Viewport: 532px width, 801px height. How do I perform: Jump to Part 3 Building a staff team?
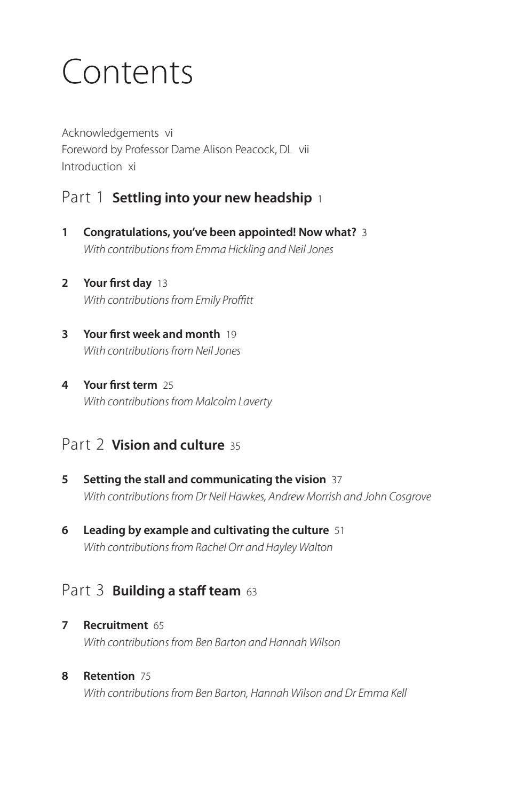(176, 591)
